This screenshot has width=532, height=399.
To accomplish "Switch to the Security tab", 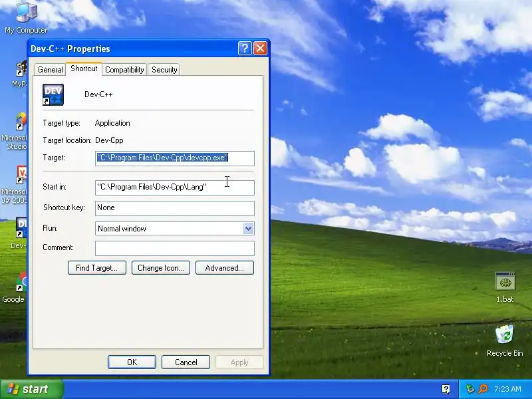I will pos(164,70).
